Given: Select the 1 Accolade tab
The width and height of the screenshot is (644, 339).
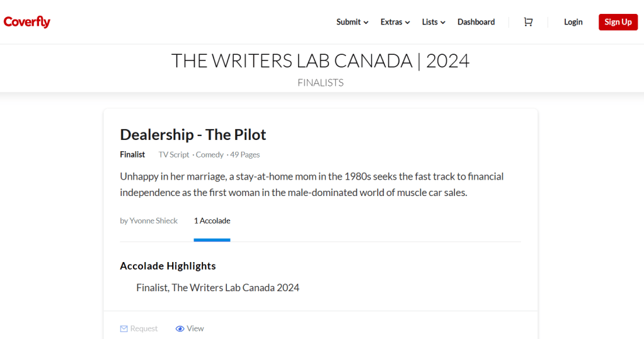Looking at the screenshot, I should 212,221.
